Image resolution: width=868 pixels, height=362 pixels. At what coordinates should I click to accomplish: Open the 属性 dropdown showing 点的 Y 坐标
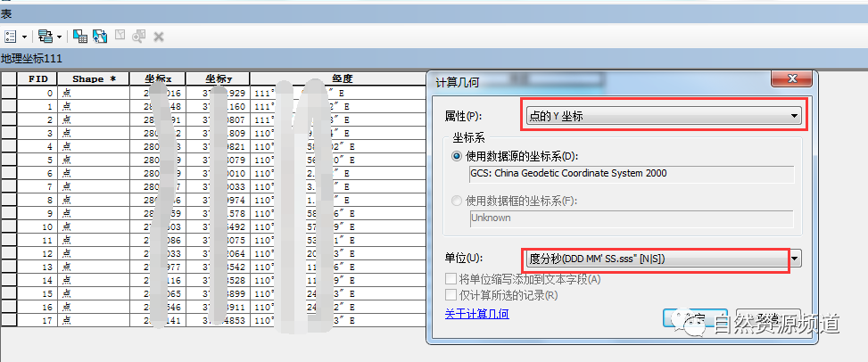[x=663, y=116]
